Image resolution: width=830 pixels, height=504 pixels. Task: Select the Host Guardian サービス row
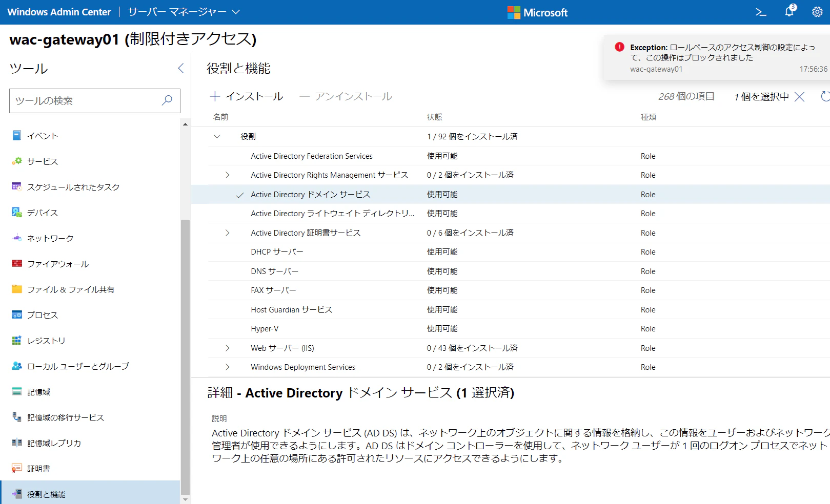pos(511,310)
